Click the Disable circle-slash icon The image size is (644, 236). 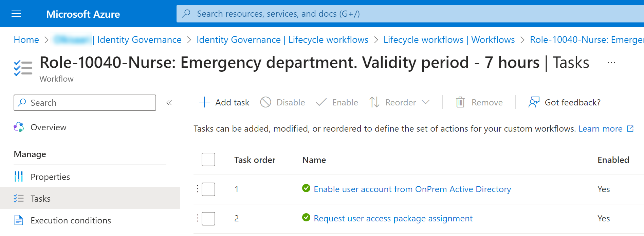(x=265, y=102)
